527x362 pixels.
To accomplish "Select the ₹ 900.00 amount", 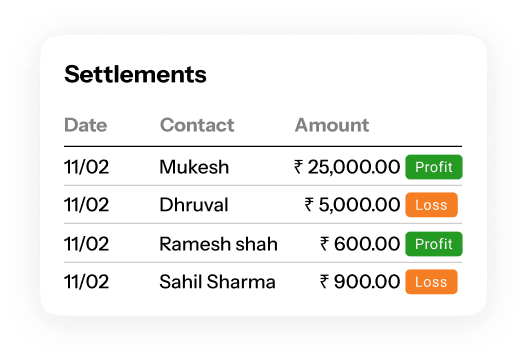I will 360,282.
